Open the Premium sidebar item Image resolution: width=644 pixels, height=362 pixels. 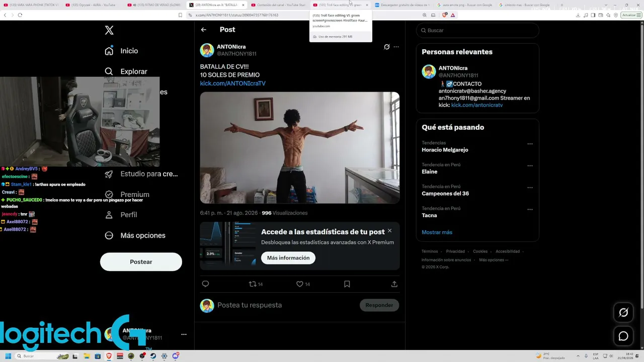coord(127,195)
